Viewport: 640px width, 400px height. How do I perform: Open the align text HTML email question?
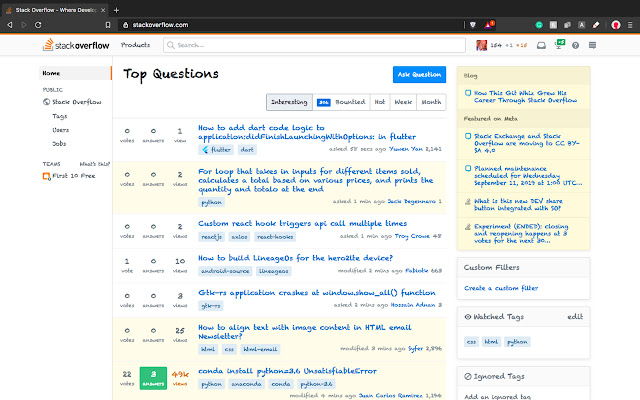pos(304,332)
